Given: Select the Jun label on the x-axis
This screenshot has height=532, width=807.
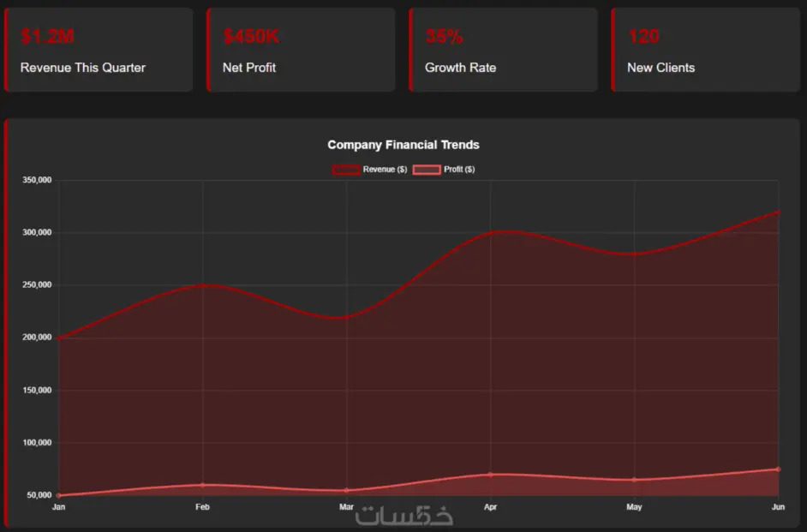Looking at the screenshot, I should tap(778, 506).
